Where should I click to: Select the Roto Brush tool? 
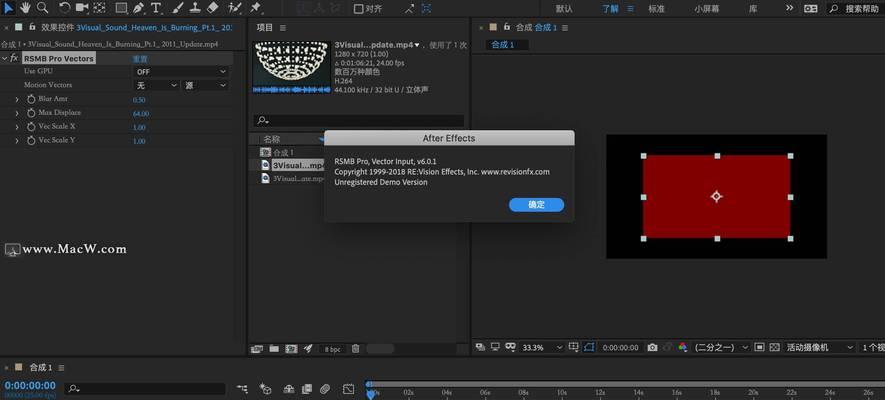coord(235,8)
